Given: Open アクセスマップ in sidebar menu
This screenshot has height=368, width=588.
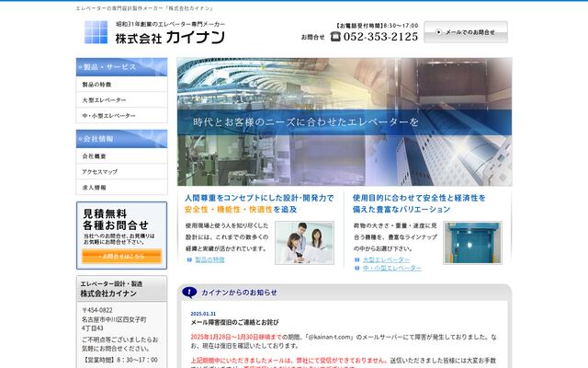Looking at the screenshot, I should pos(122,172).
